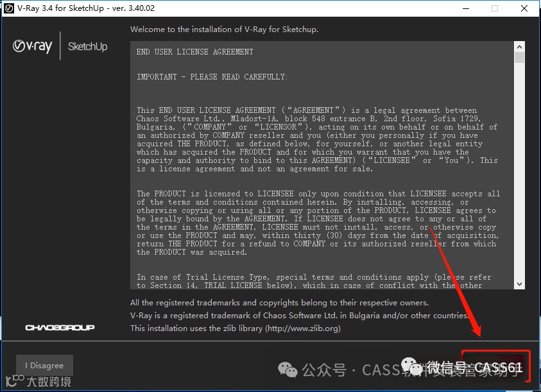Screen dimensions: 541x392
Task: Click the license scrollbar thumb
Action: tap(519, 57)
